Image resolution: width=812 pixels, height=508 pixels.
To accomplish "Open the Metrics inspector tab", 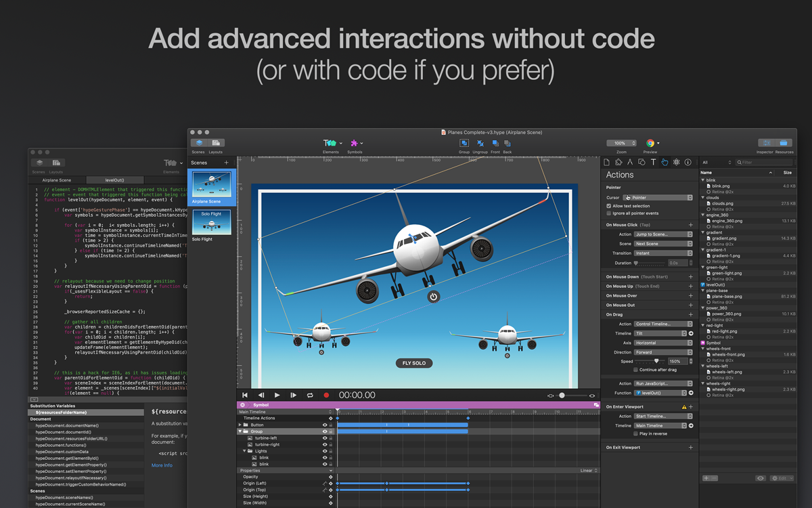I will coord(630,163).
